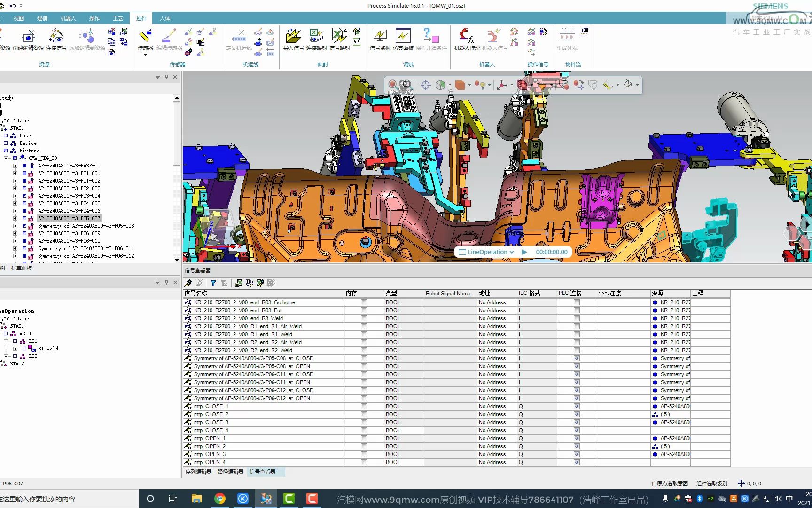The image size is (812, 508).
Task: Click the filter icon in 信号查看器 toolbar
Action: tap(213, 283)
